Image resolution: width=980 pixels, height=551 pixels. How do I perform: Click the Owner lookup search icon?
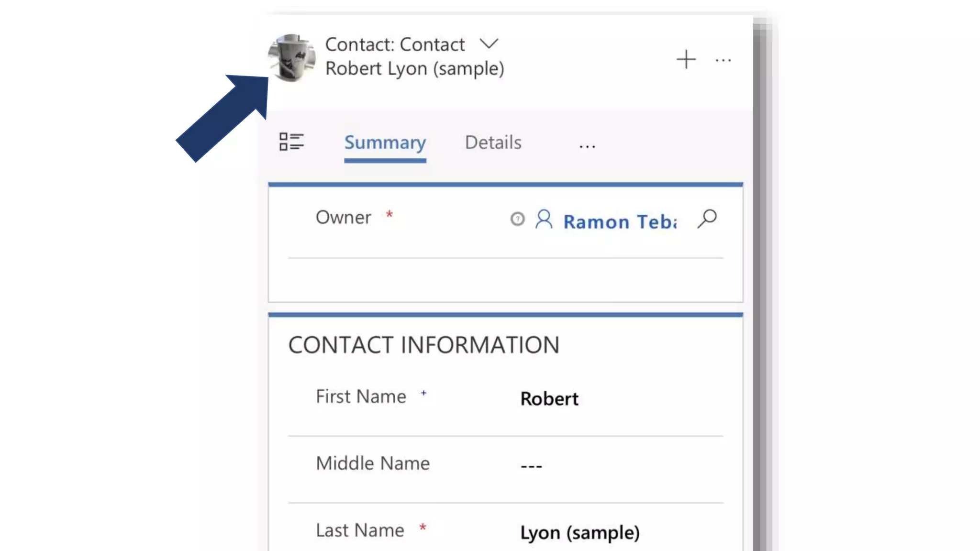(707, 219)
